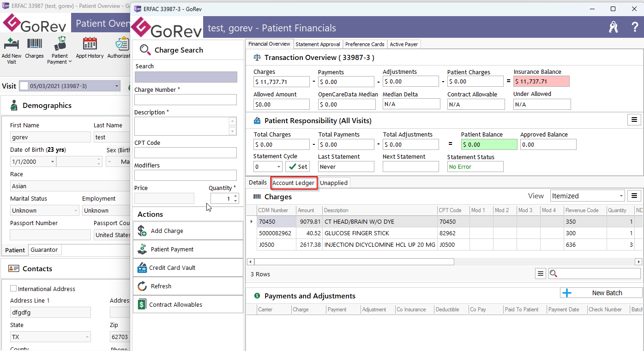This screenshot has width=644, height=351.
Task: Open State dropdown showing TX
Action: click(87, 337)
